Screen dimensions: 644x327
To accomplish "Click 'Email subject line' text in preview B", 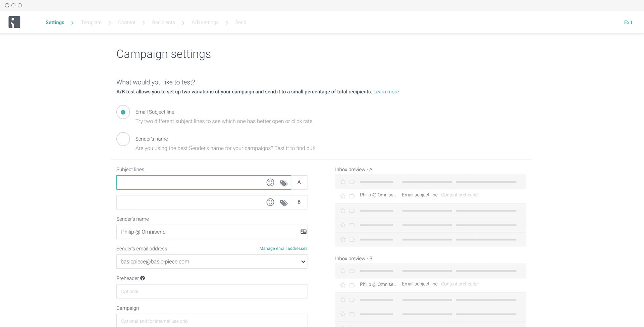I will click(420, 284).
